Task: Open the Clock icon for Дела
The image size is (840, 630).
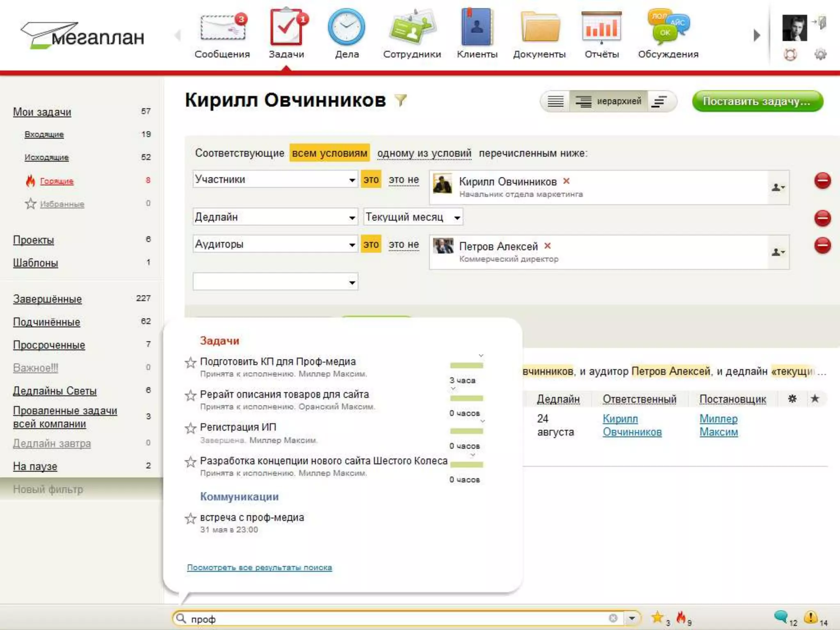Action: (x=347, y=27)
